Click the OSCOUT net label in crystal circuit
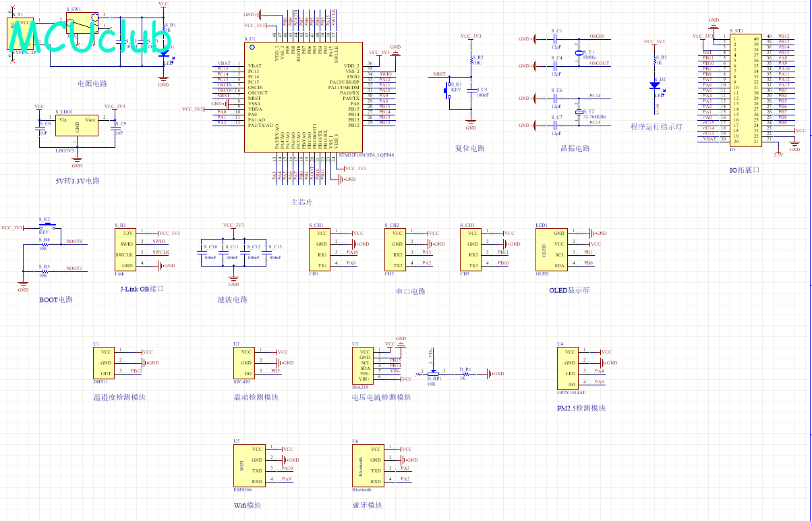 (x=600, y=63)
